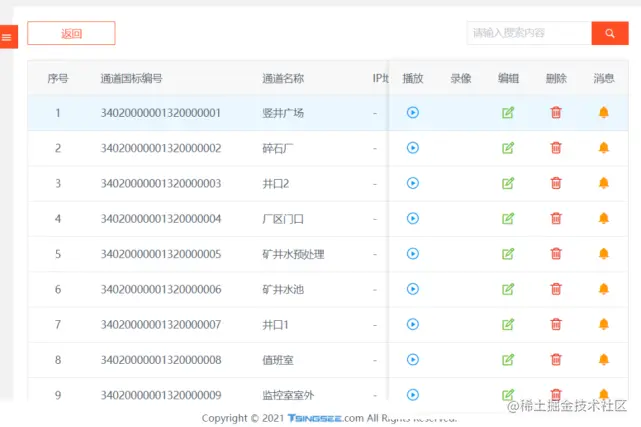Screen dimensions: 641x427
Task: Delete the 厂区门口 channel
Action: coord(556,218)
